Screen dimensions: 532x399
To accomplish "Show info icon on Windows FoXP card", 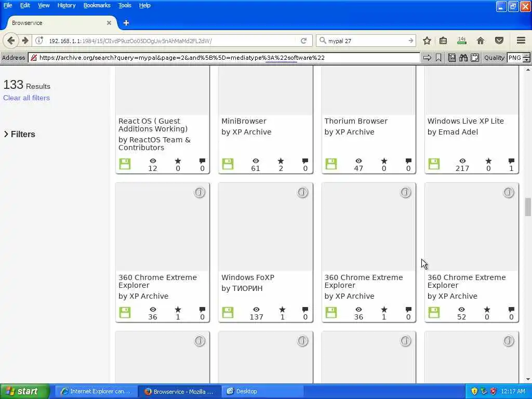I will (x=303, y=192).
